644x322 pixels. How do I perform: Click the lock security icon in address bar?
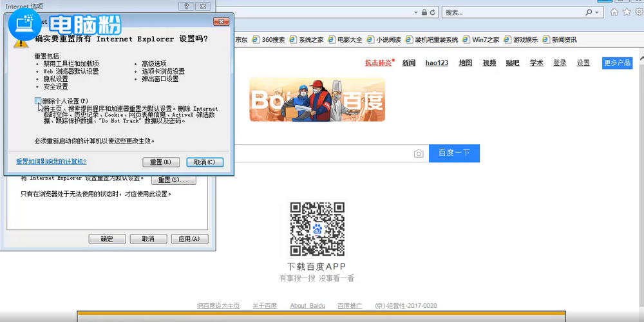tap(424, 12)
